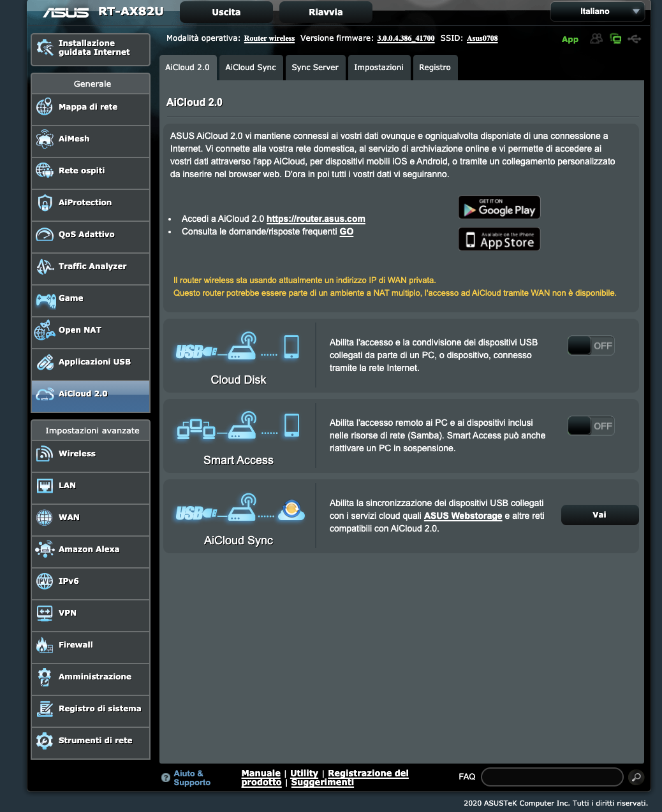Open the App Store badge
Image resolution: width=662 pixels, height=812 pixels.
pyautogui.click(x=499, y=239)
